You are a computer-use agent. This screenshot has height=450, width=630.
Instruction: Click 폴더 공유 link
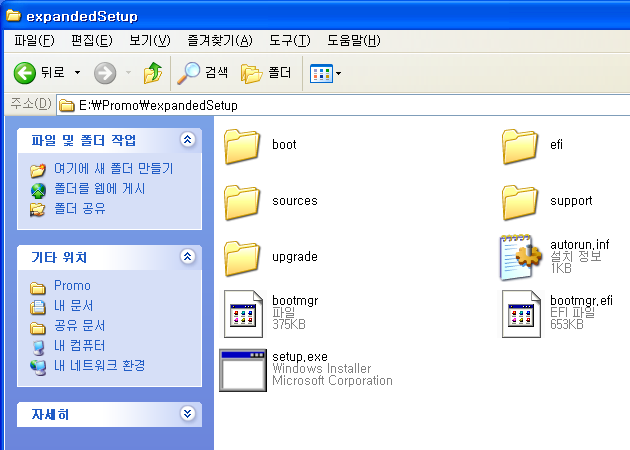click(80, 209)
